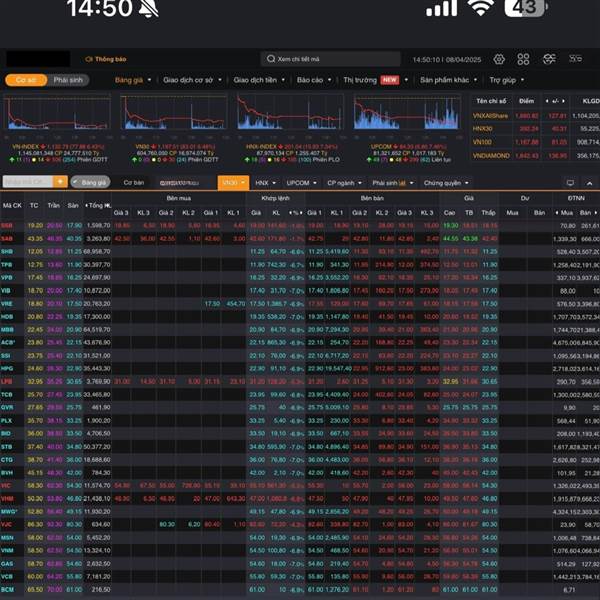
Task: Open the hexagonal settings gear icon
Action: [499, 59]
